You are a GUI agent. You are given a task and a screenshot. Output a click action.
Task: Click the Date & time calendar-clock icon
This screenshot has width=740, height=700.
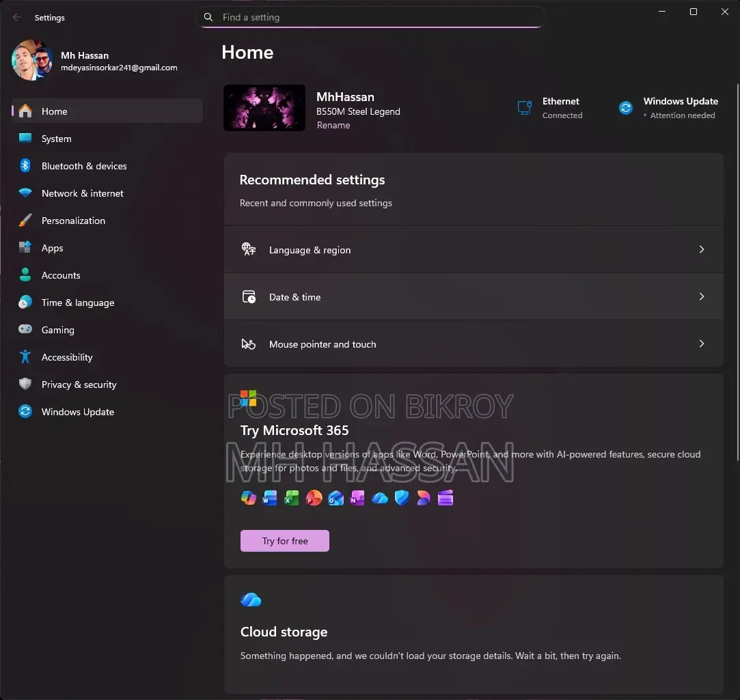pyautogui.click(x=249, y=296)
